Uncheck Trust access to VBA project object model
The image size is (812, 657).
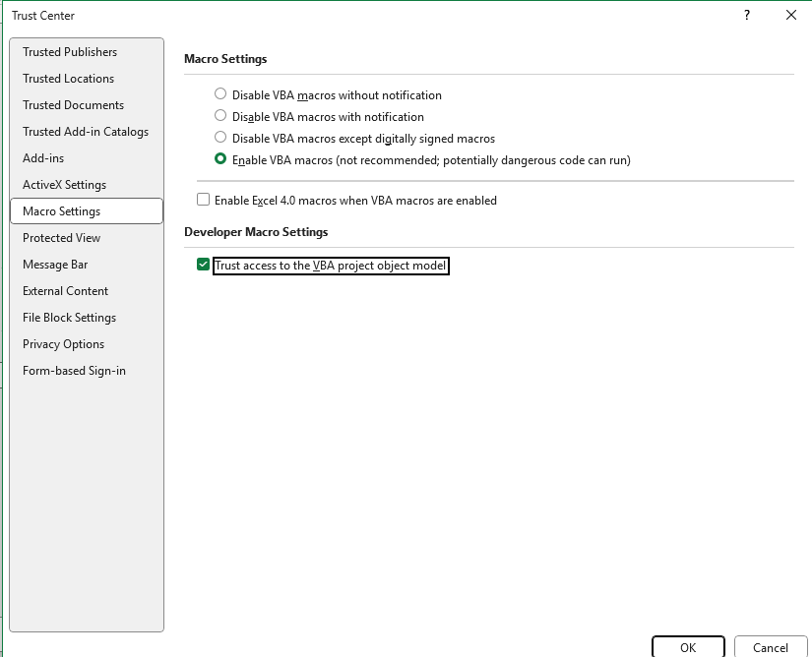(203, 265)
